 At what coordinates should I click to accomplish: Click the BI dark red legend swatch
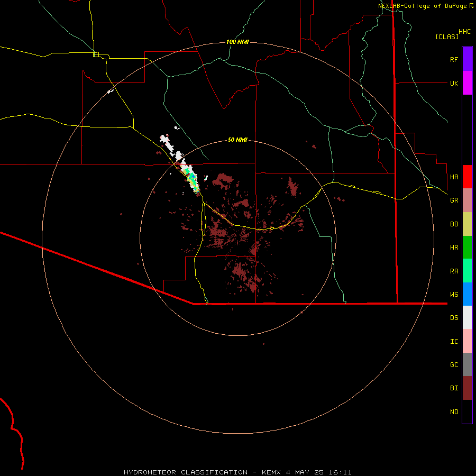[467, 388]
